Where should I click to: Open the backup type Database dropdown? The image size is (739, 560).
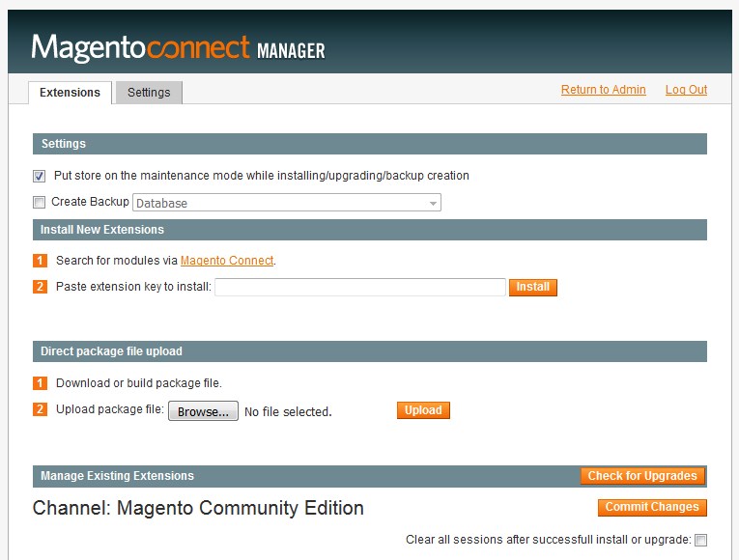[x=287, y=203]
